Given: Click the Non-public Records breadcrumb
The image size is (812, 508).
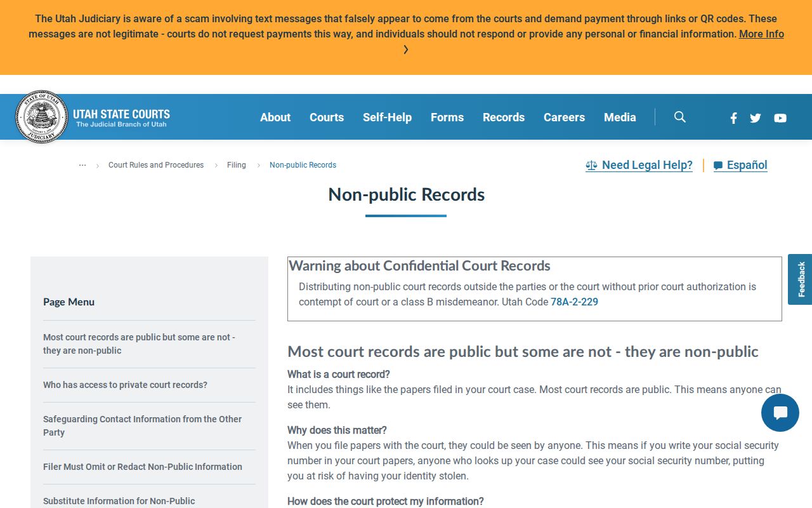Looking at the screenshot, I should [303, 165].
